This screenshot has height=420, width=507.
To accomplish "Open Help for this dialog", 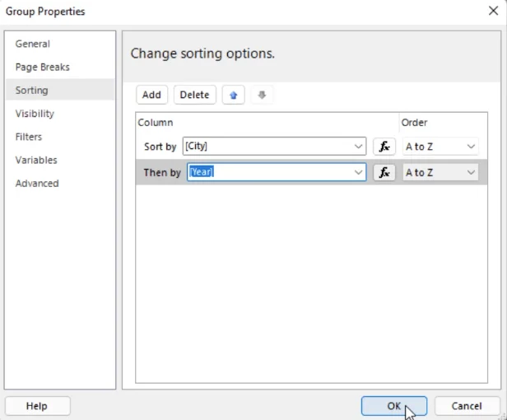I will point(37,406).
